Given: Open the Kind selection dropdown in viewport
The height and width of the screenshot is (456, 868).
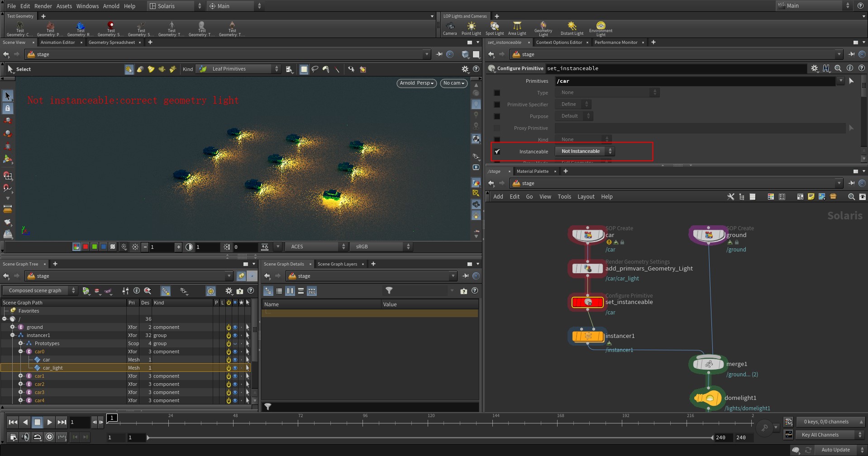Looking at the screenshot, I should pos(238,69).
